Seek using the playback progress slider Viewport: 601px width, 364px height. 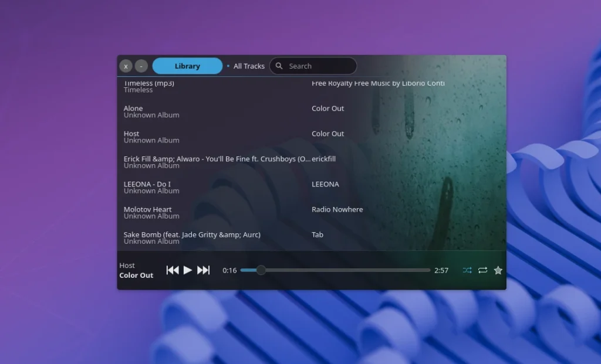click(335, 270)
